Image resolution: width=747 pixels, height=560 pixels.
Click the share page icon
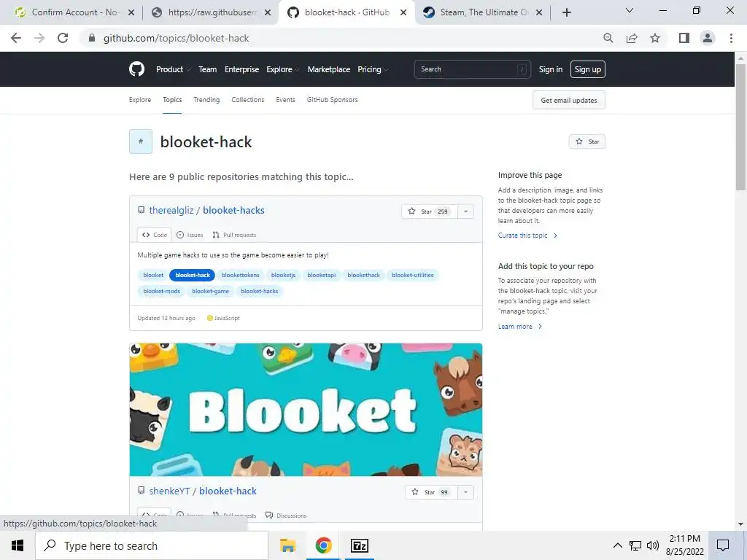click(x=632, y=38)
